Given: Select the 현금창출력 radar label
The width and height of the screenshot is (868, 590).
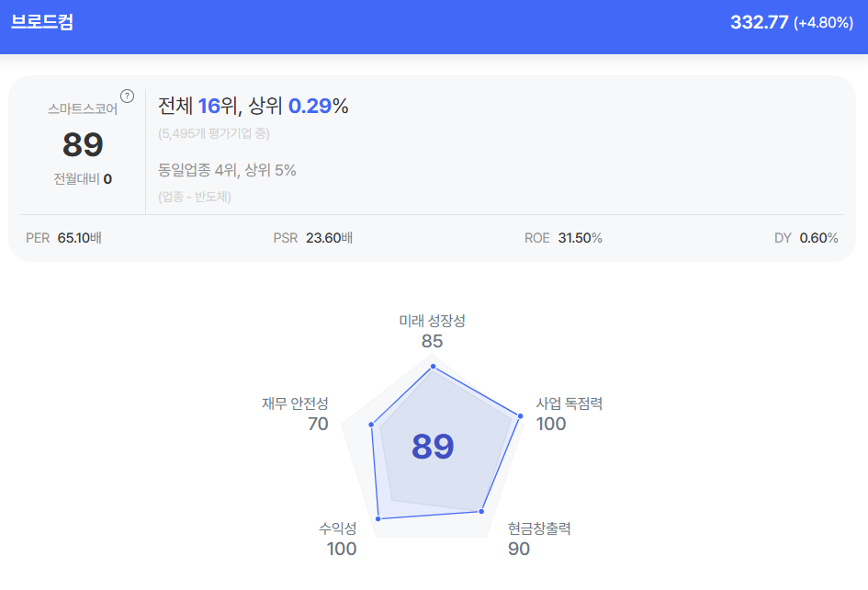Looking at the screenshot, I should pos(539,528).
